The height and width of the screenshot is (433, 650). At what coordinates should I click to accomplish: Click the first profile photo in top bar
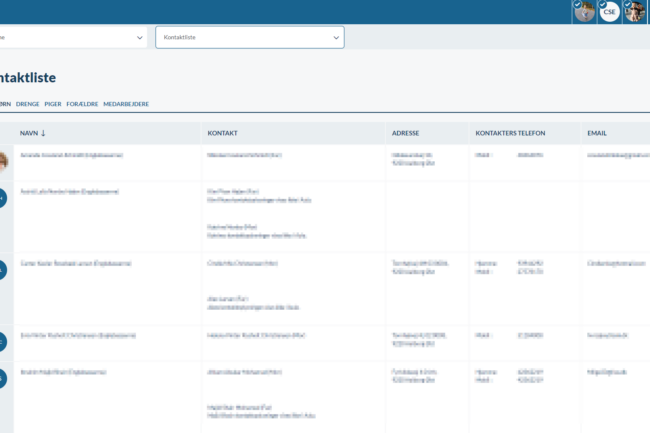pyautogui.click(x=584, y=11)
